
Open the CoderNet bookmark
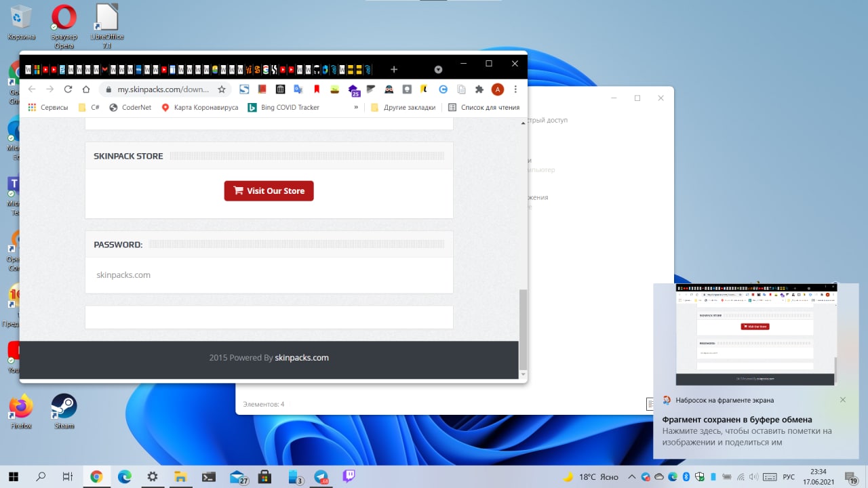(x=130, y=107)
